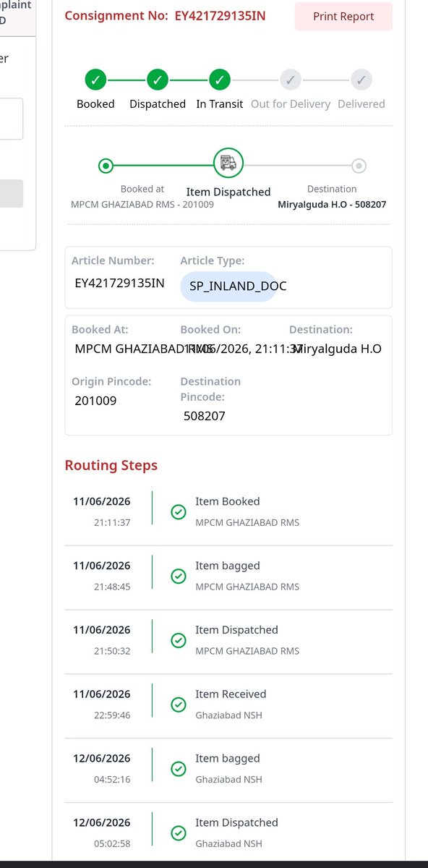This screenshot has width=428, height=868.
Task: Select the In Transit step checkmark icon
Action: 220,80
